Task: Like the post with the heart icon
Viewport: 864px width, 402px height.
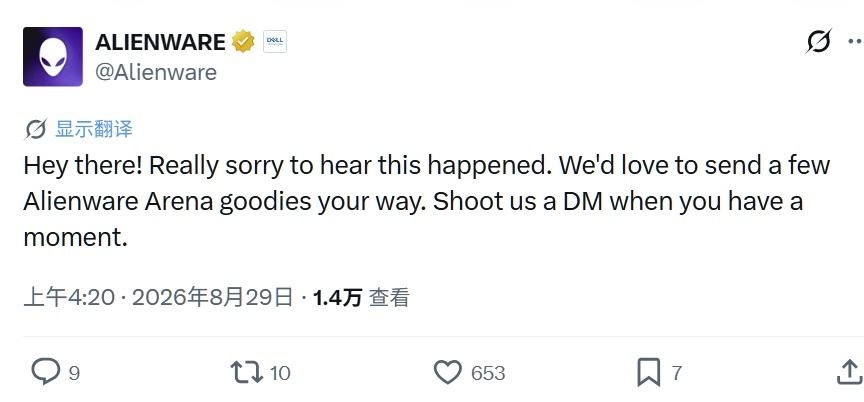Action: pyautogui.click(x=448, y=372)
